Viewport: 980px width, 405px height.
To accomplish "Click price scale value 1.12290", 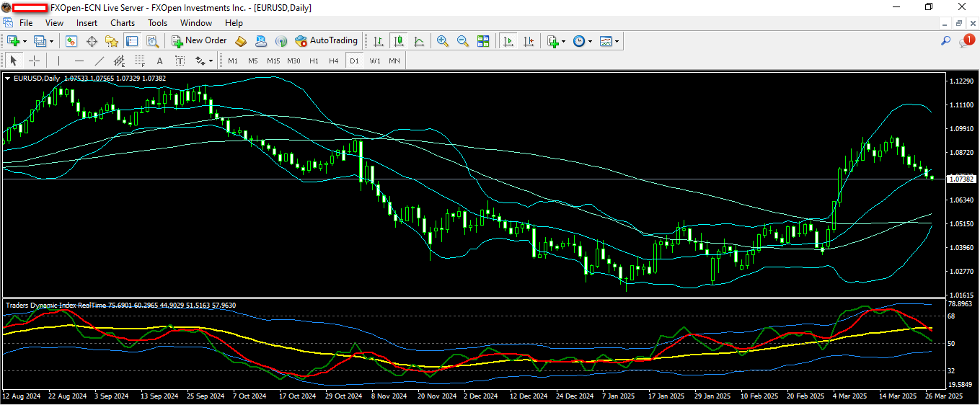I will pyautogui.click(x=961, y=81).
